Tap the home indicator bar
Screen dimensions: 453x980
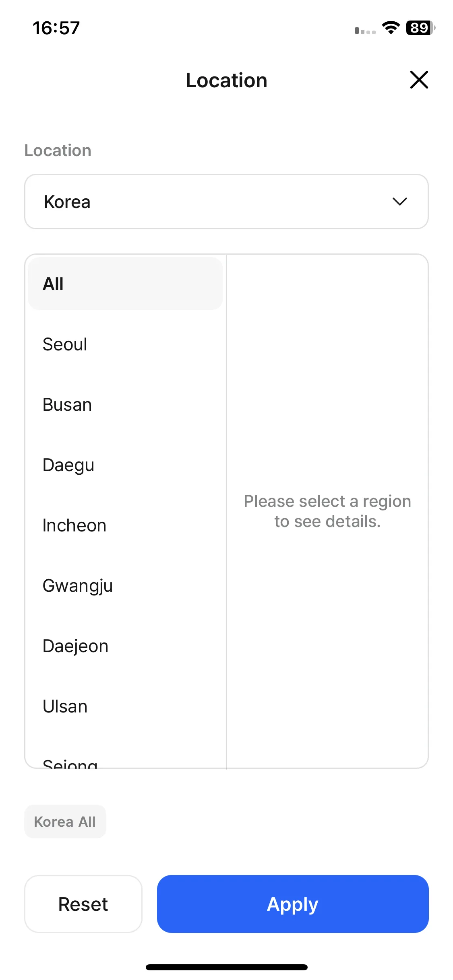coord(226,967)
